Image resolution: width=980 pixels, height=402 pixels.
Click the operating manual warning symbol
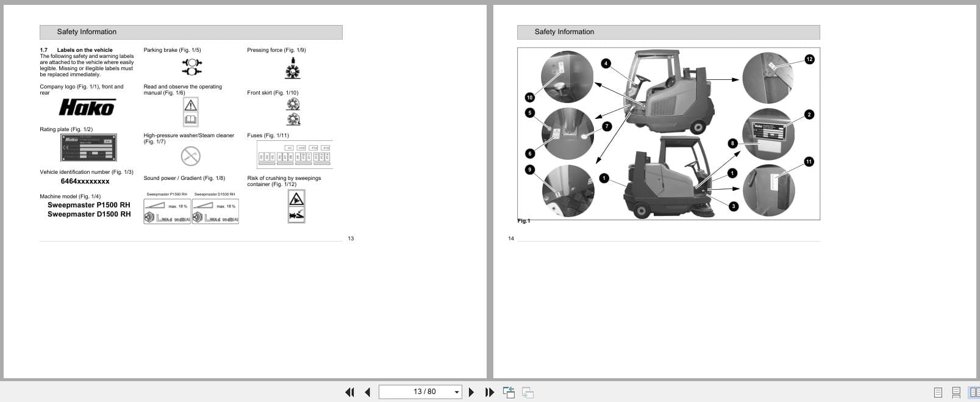tap(191, 112)
